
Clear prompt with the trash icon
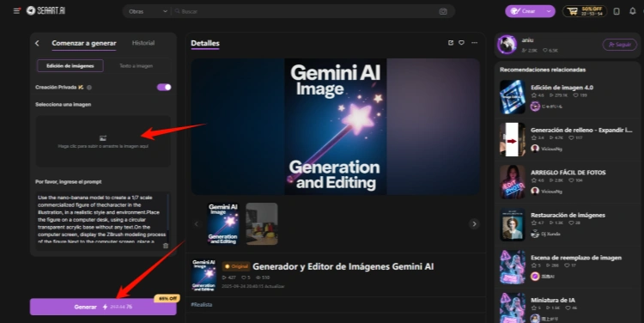pos(166,246)
